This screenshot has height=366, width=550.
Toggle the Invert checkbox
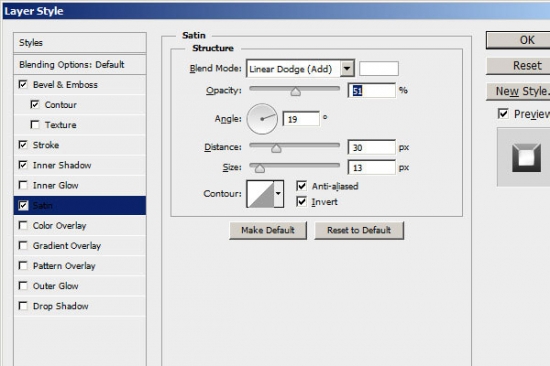click(302, 202)
